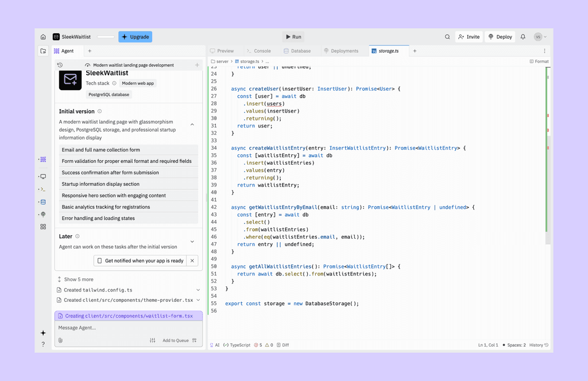Select the Database icon in the sidebar
Viewport: 588px width, 381px height.
[42, 201]
